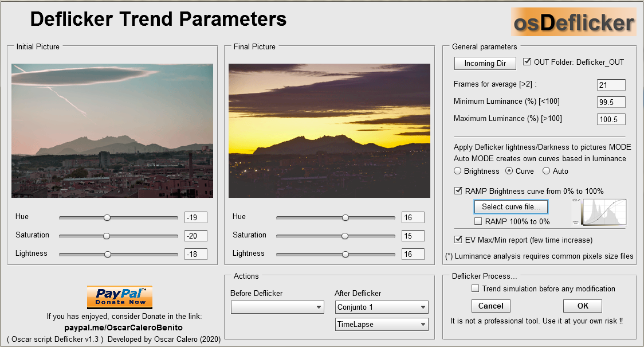This screenshot has width=644, height=347.
Task: Click the 'Oscar script Deflicker v1.3' text
Action: [55, 339]
